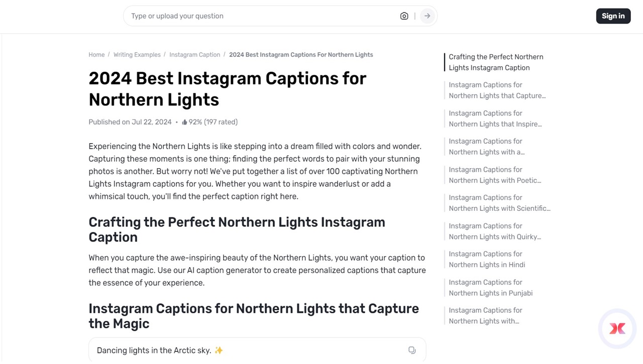Screen dimensions: 643x364
Task: Select "Crafting the Perfect Northern Lights Instagram Caption" in sidebar
Action: [495, 62]
